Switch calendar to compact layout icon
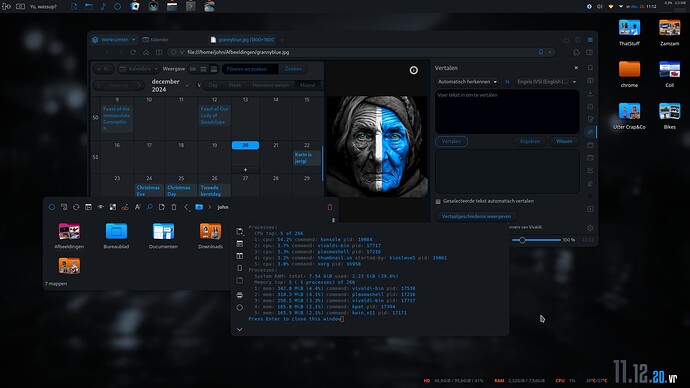This screenshot has height=388, width=690. [x=193, y=69]
